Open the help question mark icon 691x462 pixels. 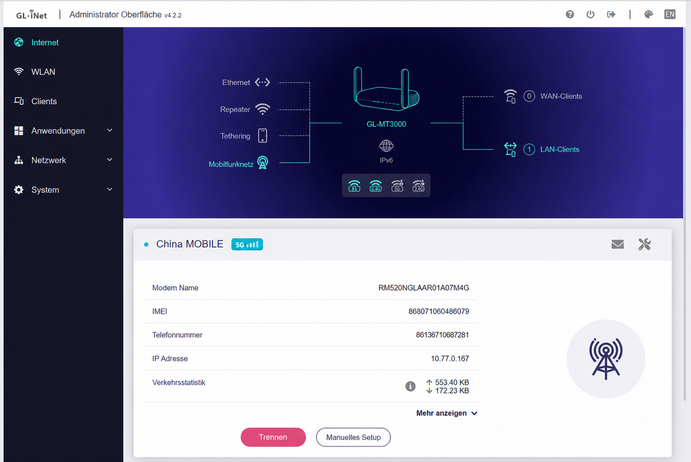point(569,15)
